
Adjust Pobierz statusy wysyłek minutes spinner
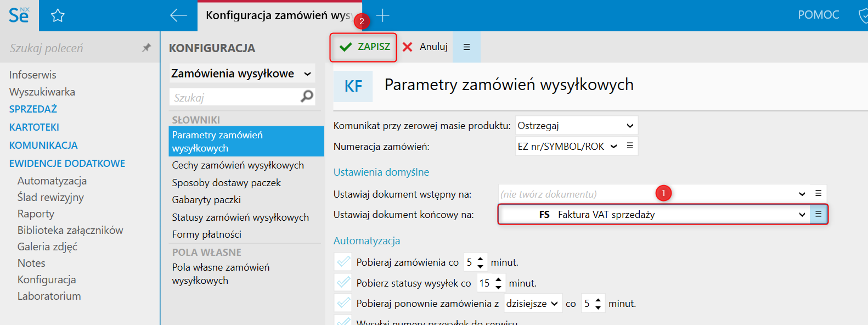coord(498,283)
